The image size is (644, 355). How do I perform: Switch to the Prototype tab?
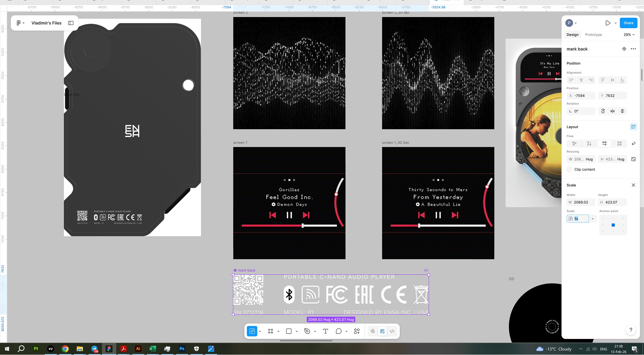[593, 34]
